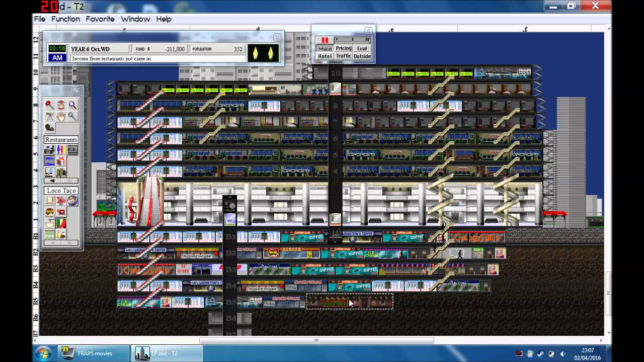Select the pointing finger inspect tool
This screenshot has height=362, width=644.
(61, 105)
